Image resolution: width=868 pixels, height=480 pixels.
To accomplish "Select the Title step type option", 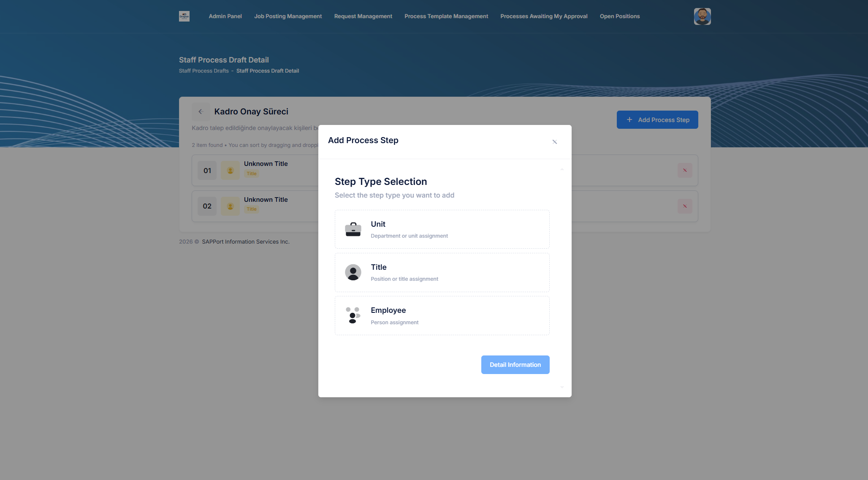I will coord(442,272).
